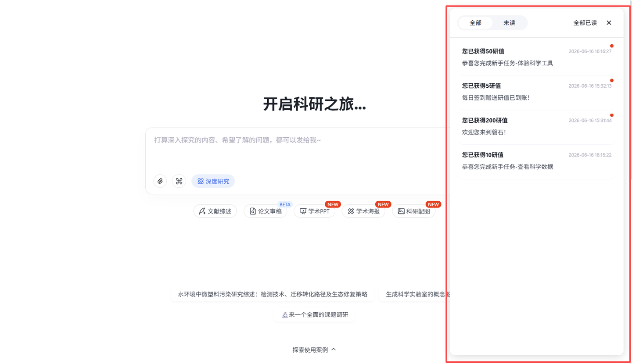Open the 您已获得5研值 notification
The image size is (632, 364).
click(536, 92)
